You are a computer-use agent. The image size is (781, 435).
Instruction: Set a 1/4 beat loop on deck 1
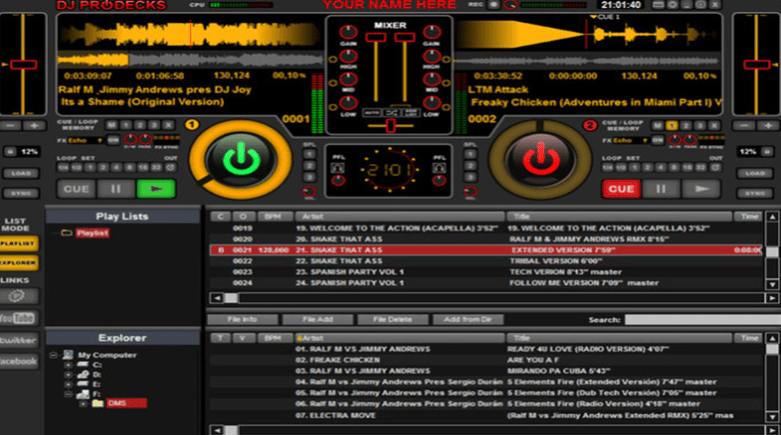(x=63, y=167)
